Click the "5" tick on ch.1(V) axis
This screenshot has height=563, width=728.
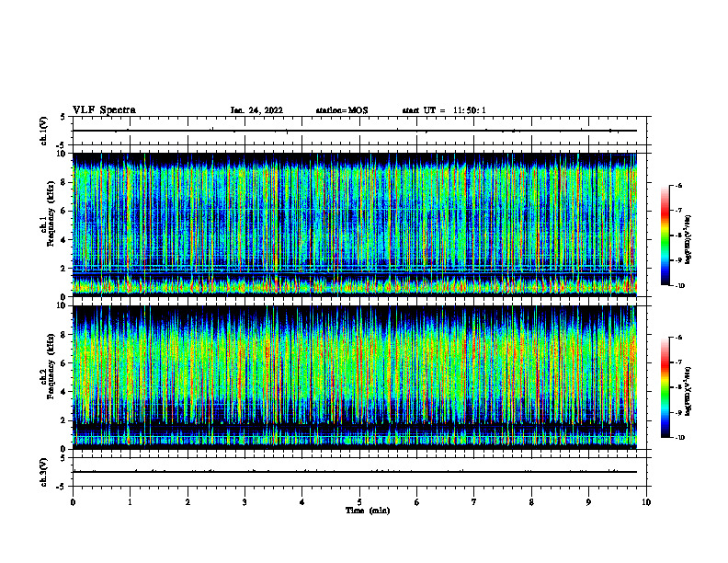(63, 117)
